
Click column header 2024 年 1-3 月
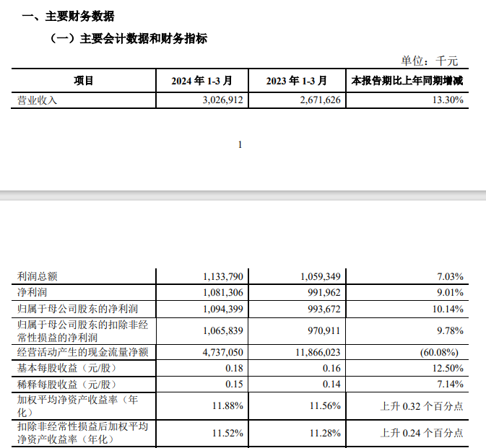[x=201, y=81]
